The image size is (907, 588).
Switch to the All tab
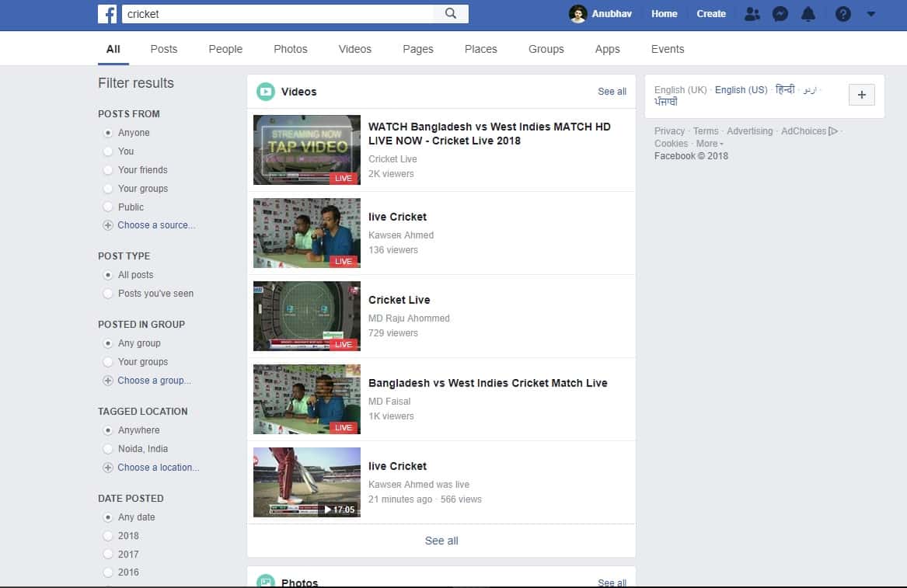[113, 49]
